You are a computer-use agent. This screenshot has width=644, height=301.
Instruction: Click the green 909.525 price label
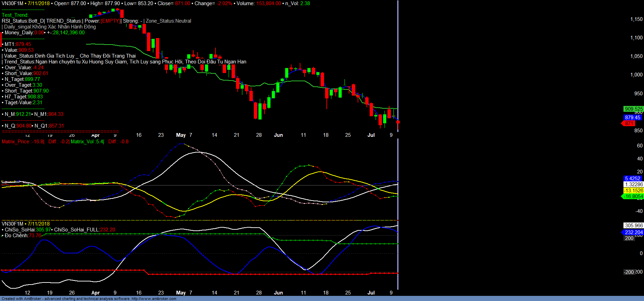click(633, 109)
